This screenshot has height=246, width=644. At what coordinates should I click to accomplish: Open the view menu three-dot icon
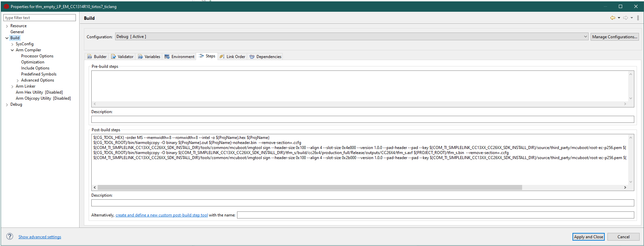638,18
